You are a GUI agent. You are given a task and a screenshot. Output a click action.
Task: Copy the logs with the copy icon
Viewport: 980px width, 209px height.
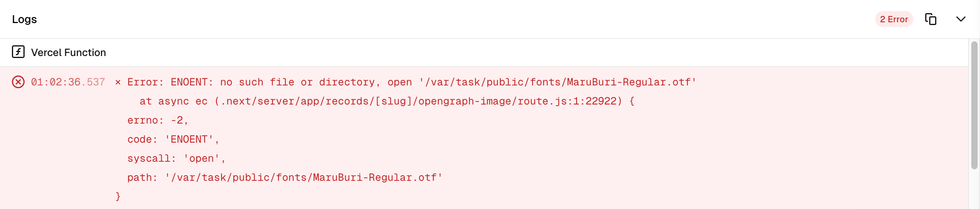[x=930, y=19]
